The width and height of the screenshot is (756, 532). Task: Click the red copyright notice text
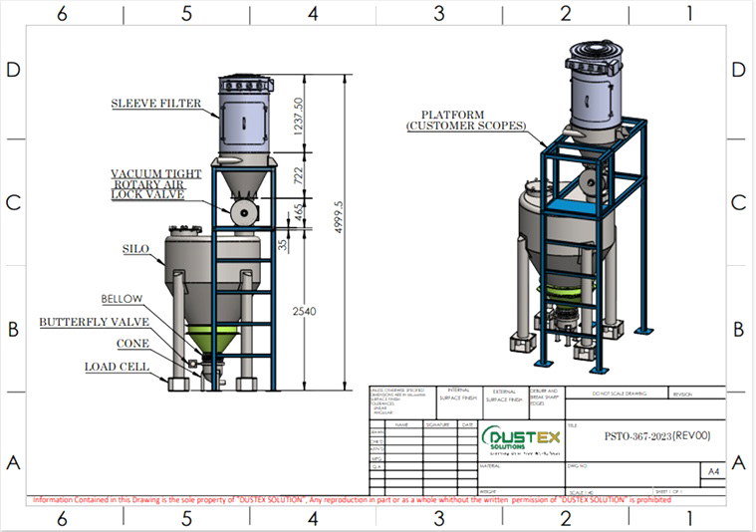[x=352, y=500]
